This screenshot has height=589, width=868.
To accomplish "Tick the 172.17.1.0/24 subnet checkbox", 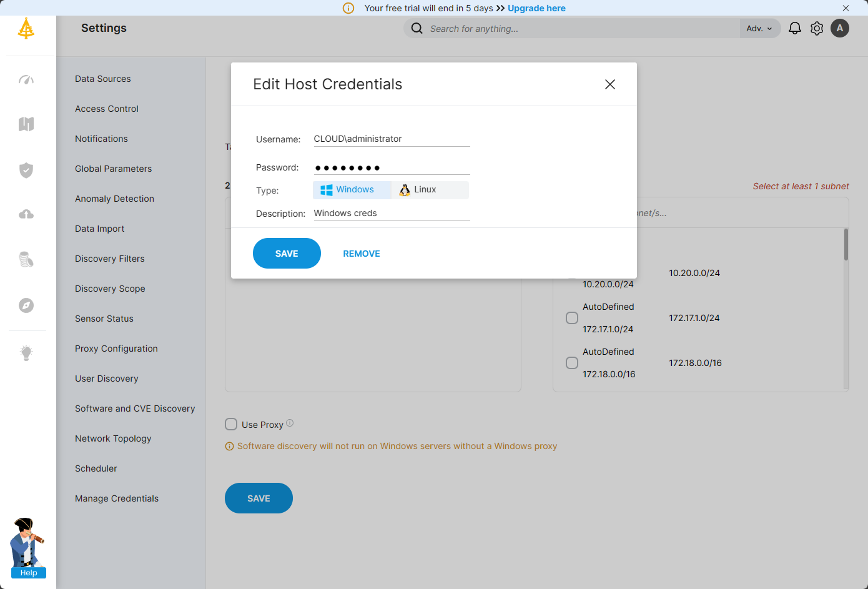I will [x=572, y=318].
